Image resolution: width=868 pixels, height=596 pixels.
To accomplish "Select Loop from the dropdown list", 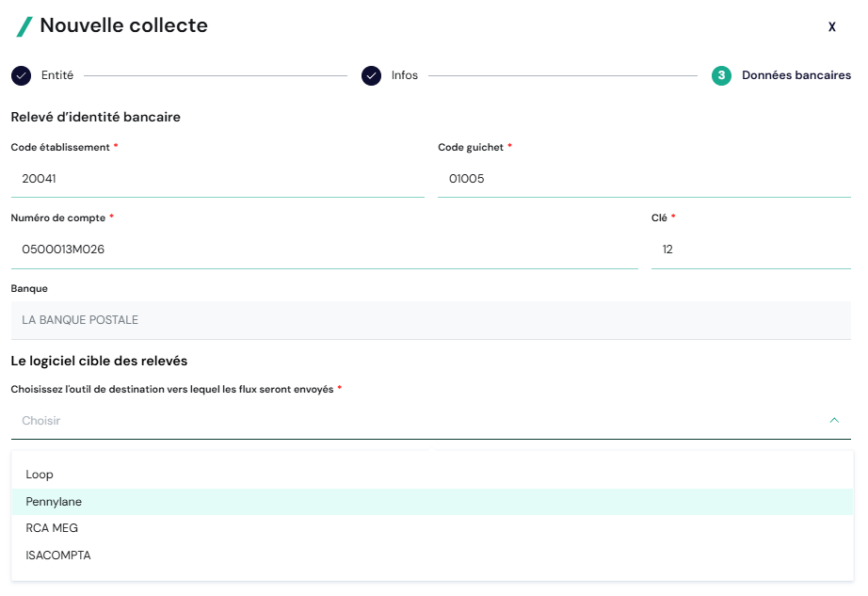I will coord(40,475).
